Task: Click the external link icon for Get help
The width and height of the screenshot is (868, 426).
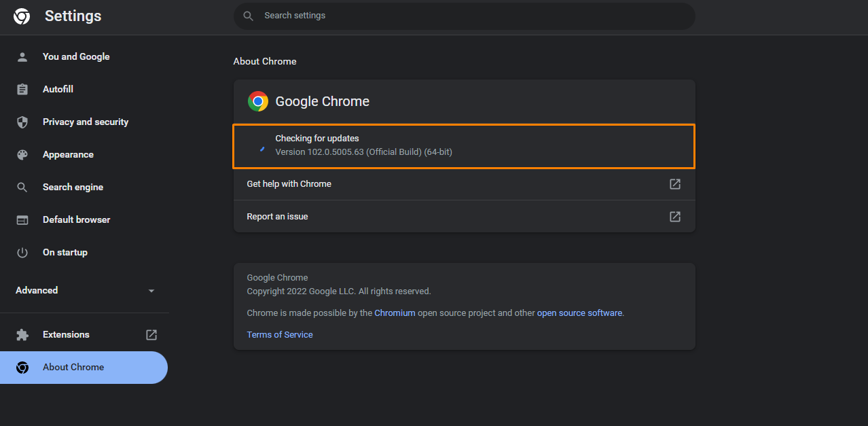Action: [675, 184]
